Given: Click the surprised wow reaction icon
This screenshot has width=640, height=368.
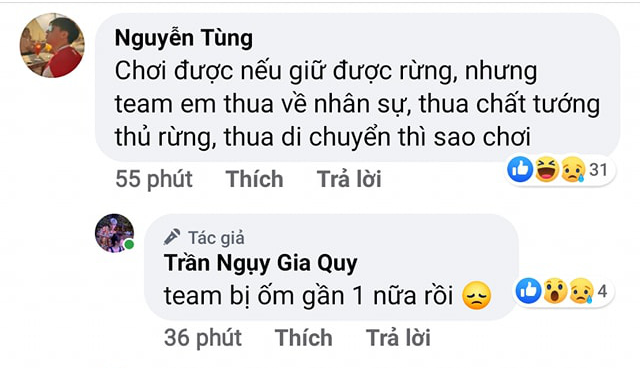Looking at the screenshot, I should (x=555, y=290).
